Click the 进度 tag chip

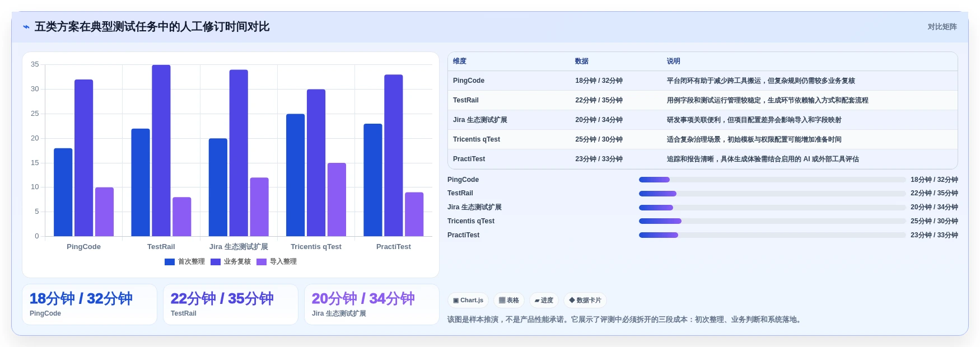pos(544,301)
